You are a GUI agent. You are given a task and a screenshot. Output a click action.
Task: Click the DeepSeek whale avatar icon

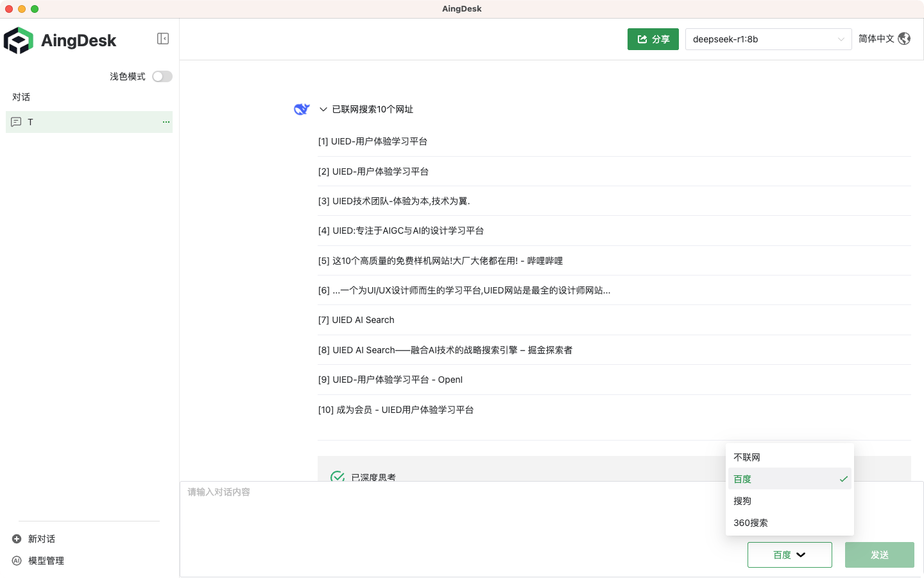tap(302, 109)
